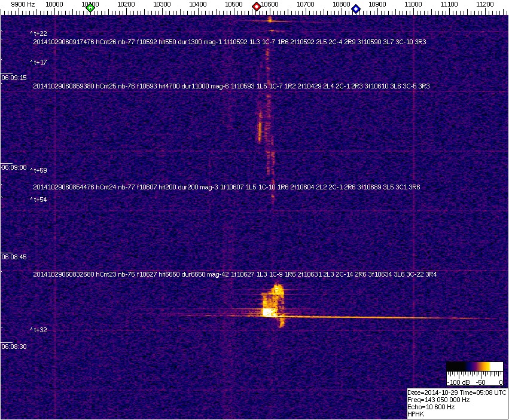
Task: Click the 06:08:30 time label
Action: [x=14, y=347]
